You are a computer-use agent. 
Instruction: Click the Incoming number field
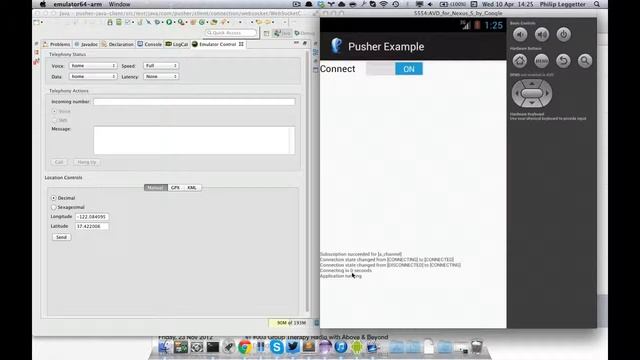(x=194, y=102)
